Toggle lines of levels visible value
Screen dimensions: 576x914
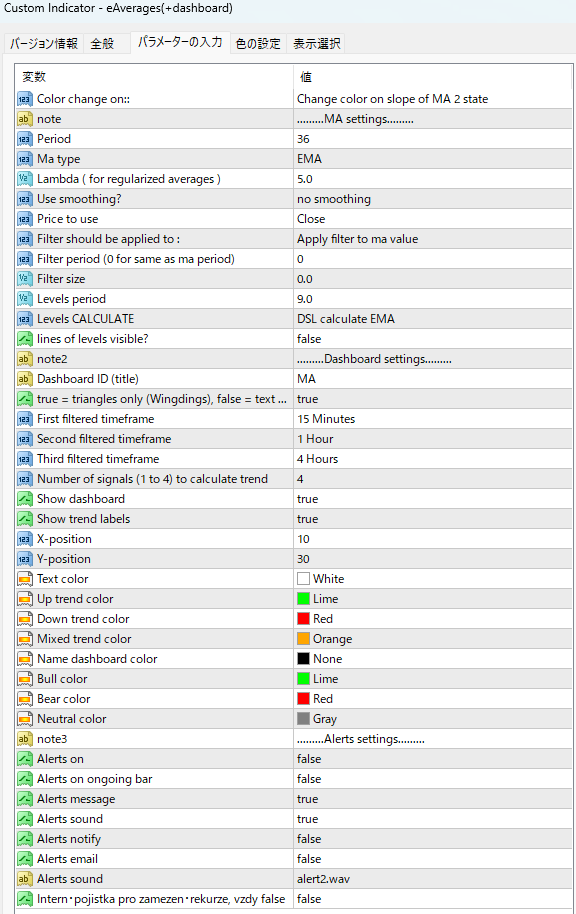point(432,339)
